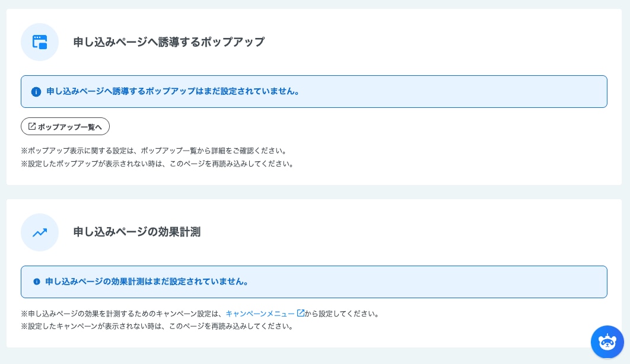
Task: Click the trend chart icon beside 効果計測 heading
Action: [40, 232]
